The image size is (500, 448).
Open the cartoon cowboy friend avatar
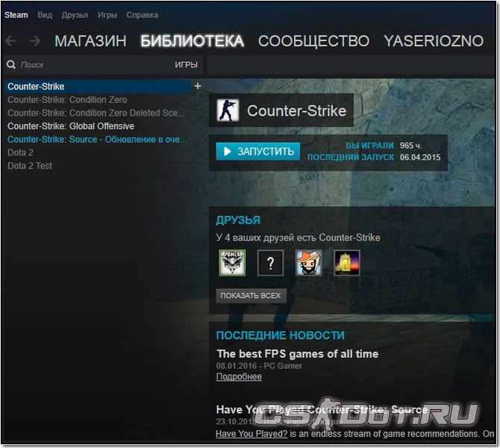pos(309,263)
